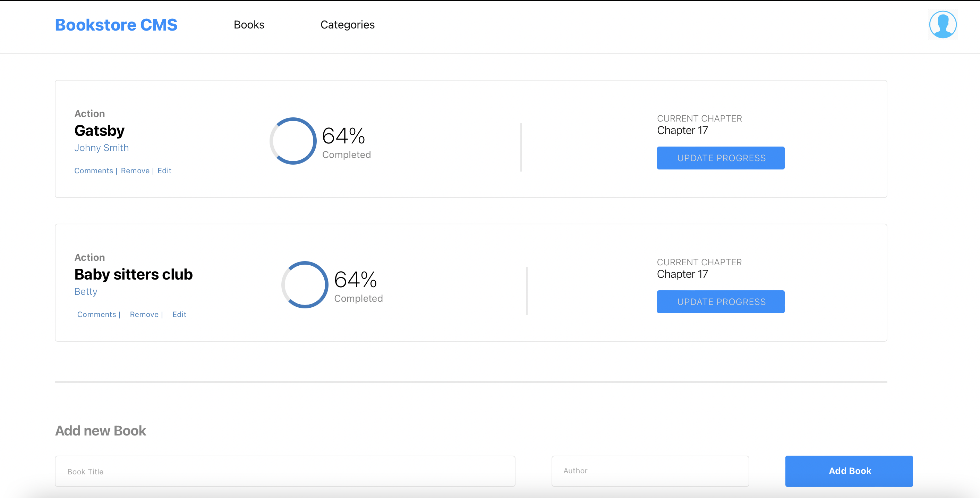
Task: Click author name Johny Smith
Action: [x=102, y=148]
